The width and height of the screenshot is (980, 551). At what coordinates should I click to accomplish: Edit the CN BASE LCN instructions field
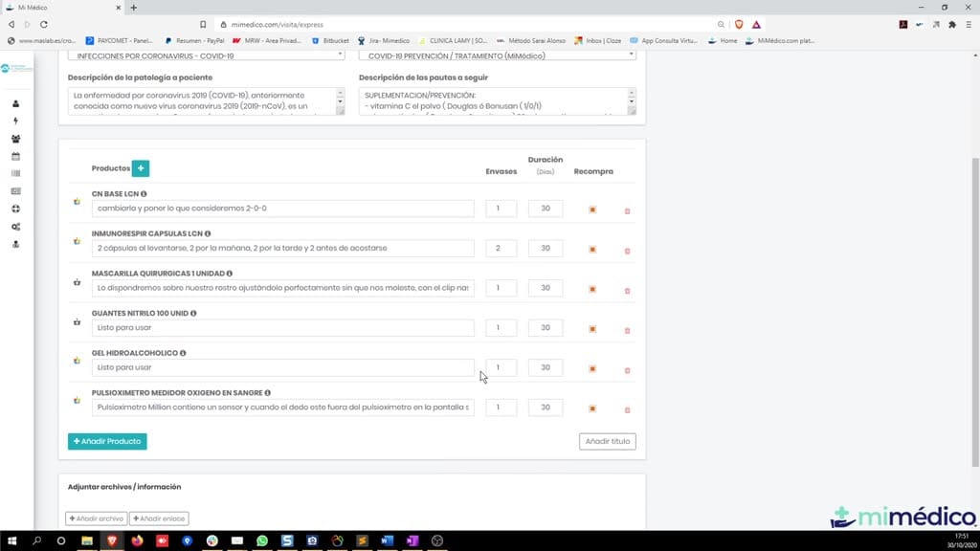282,208
